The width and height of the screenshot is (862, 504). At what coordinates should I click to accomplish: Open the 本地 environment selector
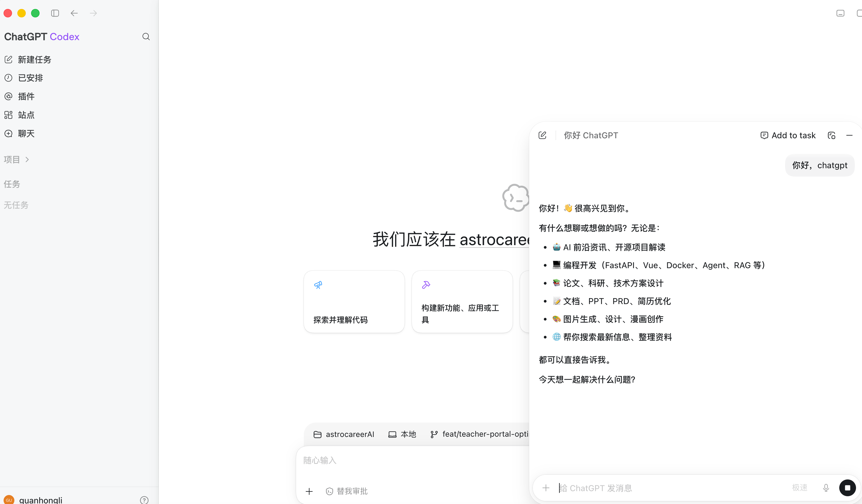point(402,434)
